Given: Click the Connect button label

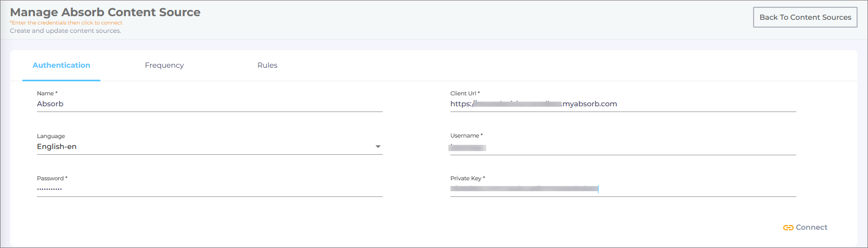Looking at the screenshot, I should [x=811, y=228].
